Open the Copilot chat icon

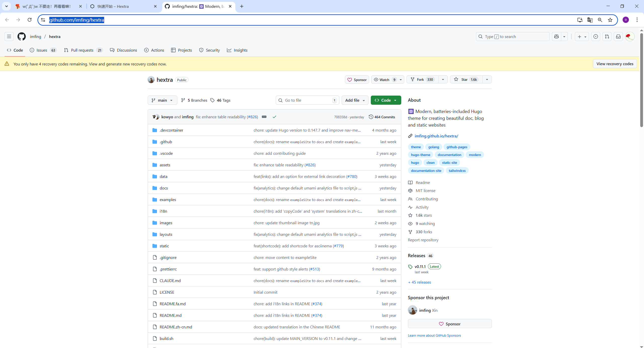click(556, 36)
